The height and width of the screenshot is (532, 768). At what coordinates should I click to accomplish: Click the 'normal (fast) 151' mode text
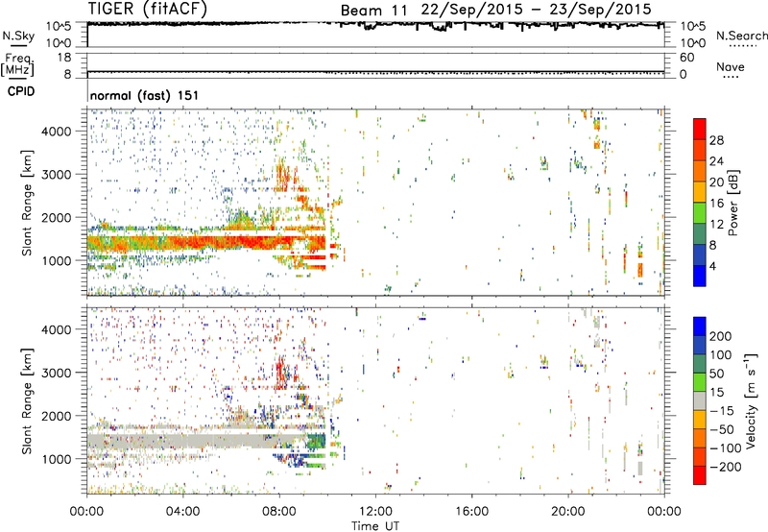click(x=145, y=95)
